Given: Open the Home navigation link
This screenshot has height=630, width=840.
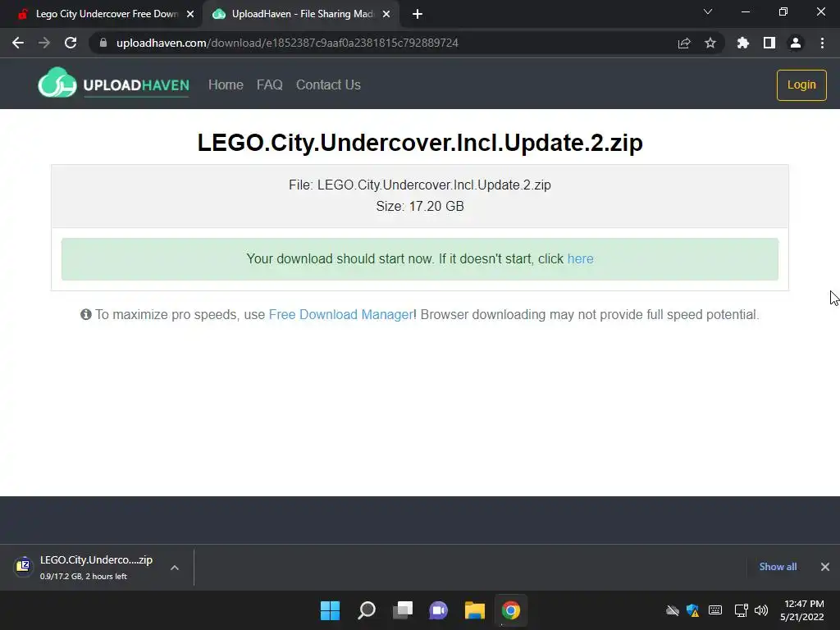Looking at the screenshot, I should [226, 84].
